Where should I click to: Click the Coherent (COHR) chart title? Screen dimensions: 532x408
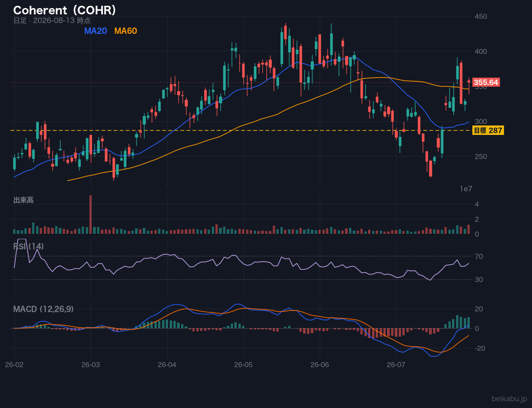pyautogui.click(x=65, y=10)
